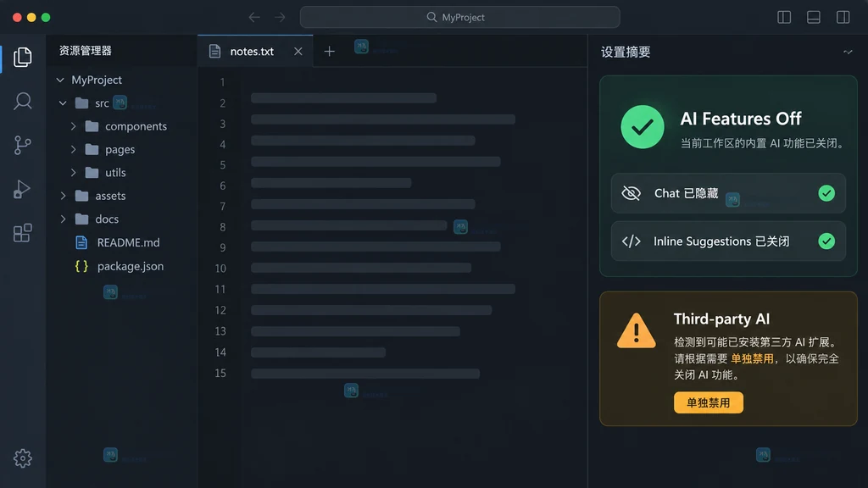
Task: Toggle the right sidebar layout icon
Action: click(x=843, y=17)
